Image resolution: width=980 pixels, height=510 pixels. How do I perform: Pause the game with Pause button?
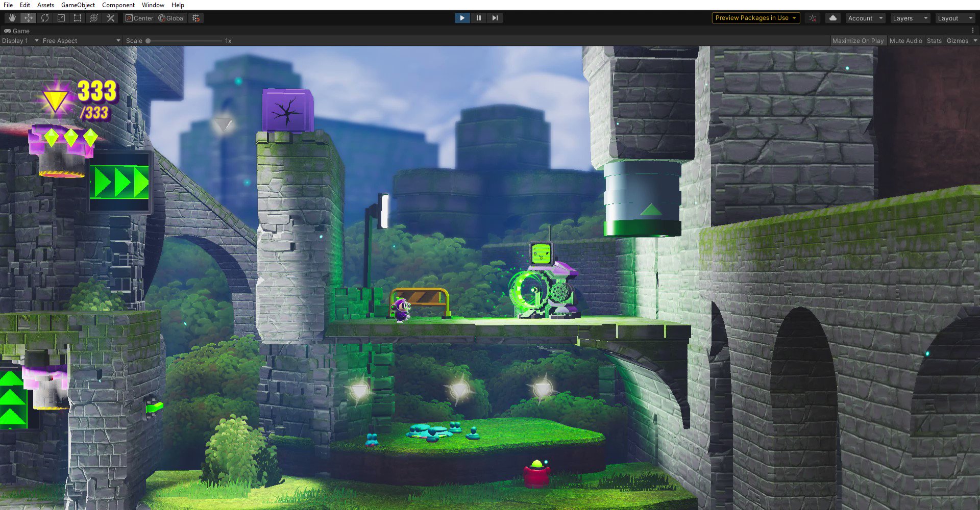pyautogui.click(x=478, y=18)
